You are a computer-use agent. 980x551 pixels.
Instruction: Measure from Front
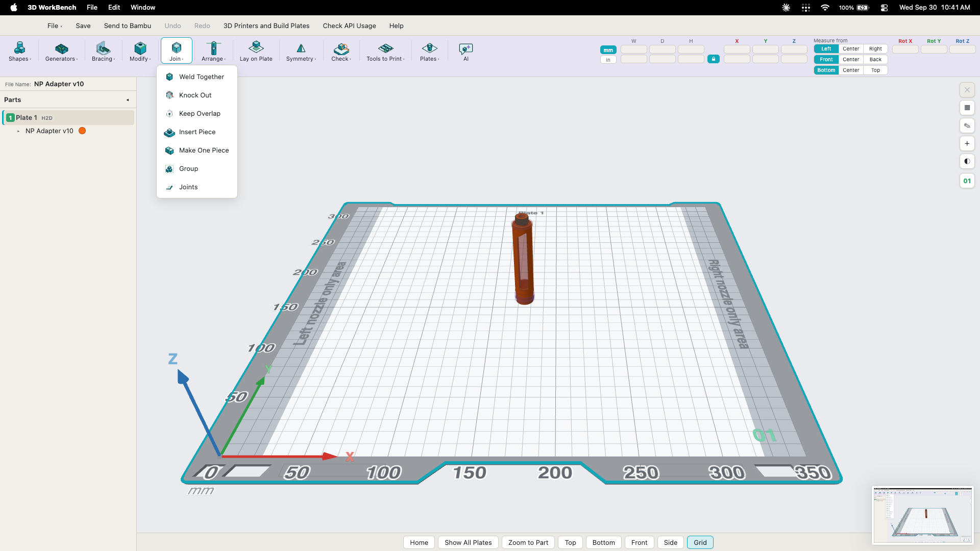coord(826,60)
